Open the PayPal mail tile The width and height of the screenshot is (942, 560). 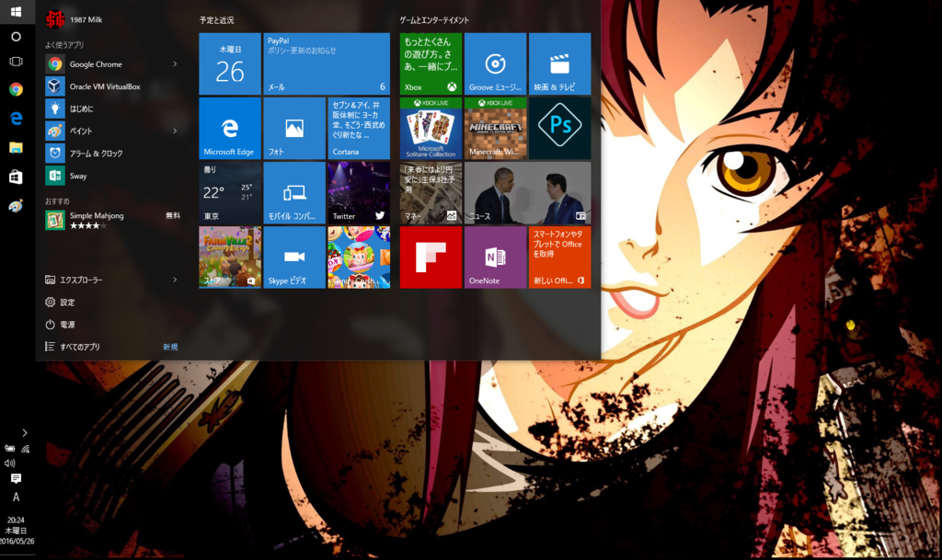pos(327,63)
